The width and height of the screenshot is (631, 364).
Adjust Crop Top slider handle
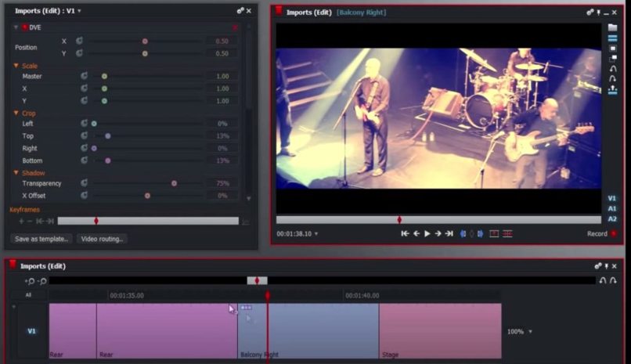click(x=107, y=135)
